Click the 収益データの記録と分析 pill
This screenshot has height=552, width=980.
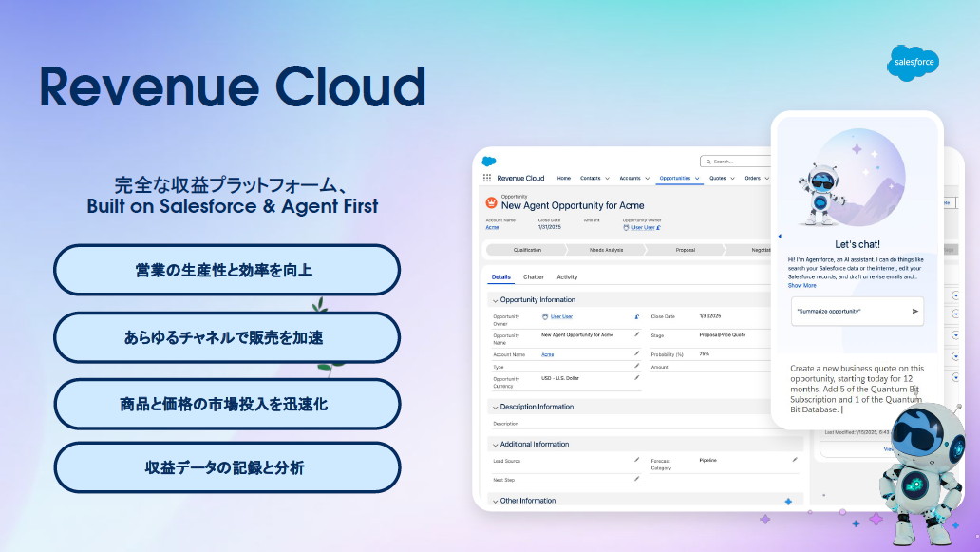pos(227,467)
